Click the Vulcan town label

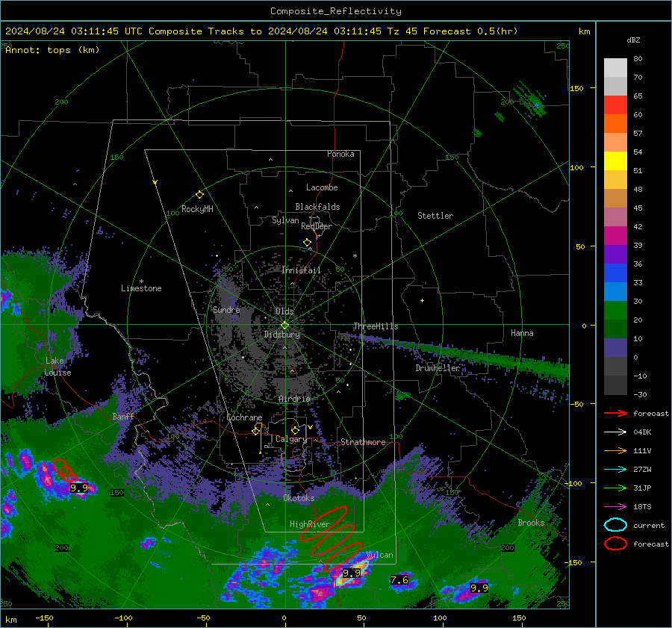click(x=380, y=555)
